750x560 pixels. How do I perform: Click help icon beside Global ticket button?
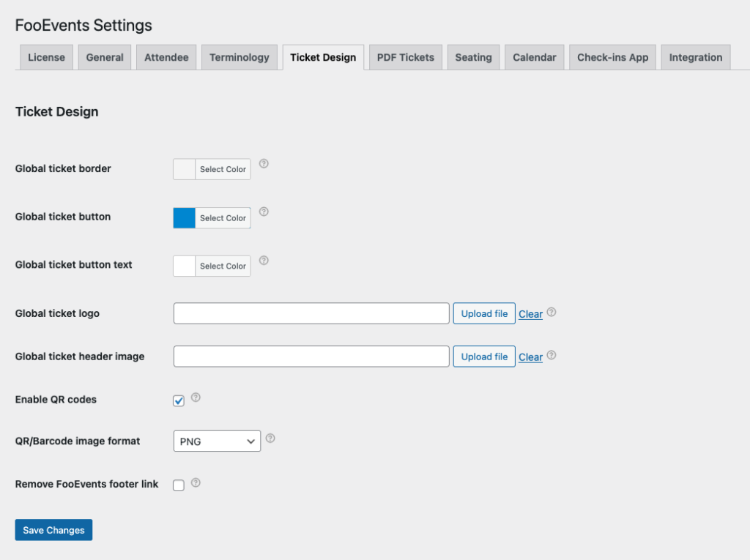point(264,212)
